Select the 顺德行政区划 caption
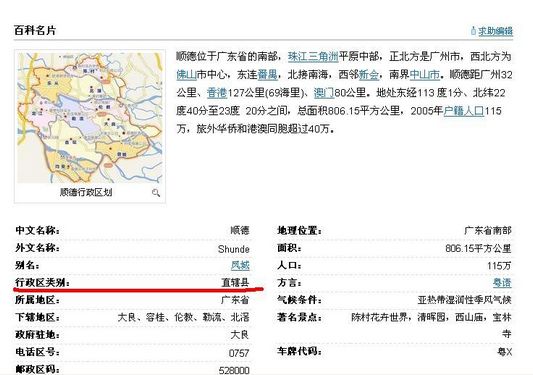 [x=86, y=192]
